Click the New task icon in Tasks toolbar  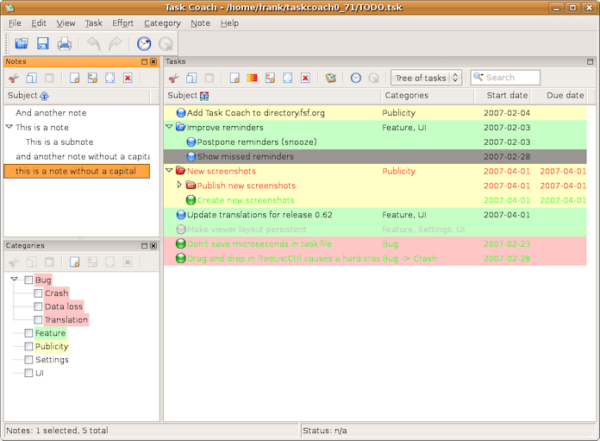click(x=233, y=77)
